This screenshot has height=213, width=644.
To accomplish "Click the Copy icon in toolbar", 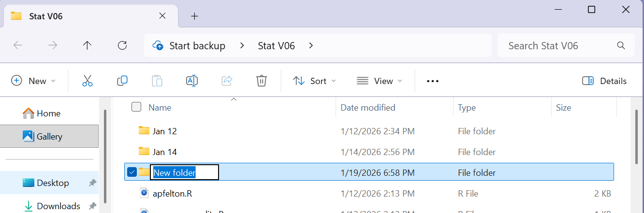I will click(122, 81).
